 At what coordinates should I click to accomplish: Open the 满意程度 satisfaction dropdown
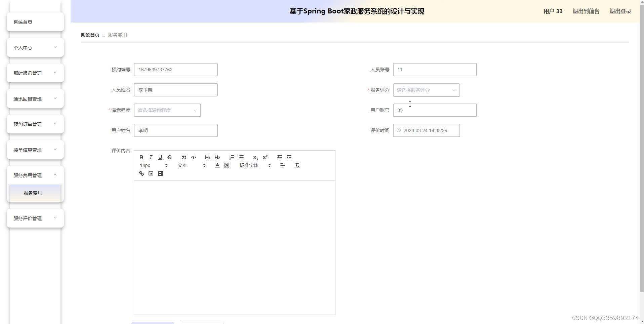[x=167, y=110]
